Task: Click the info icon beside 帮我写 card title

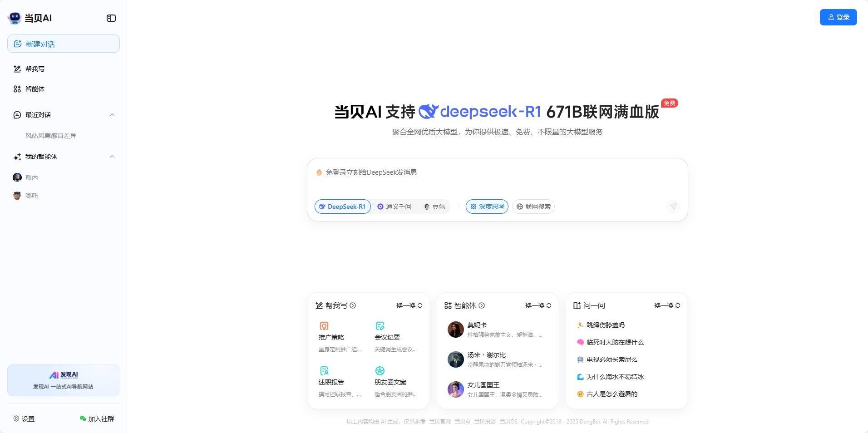Action: coord(353,305)
